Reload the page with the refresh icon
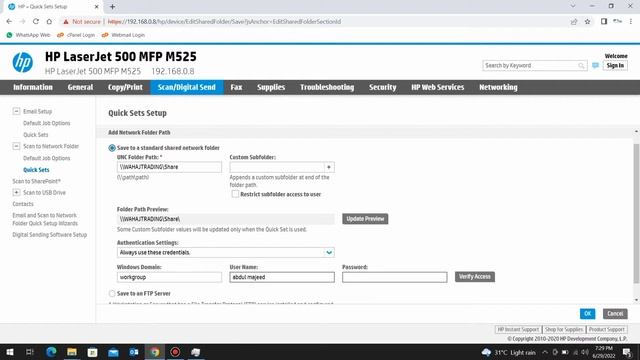 tap(36, 22)
